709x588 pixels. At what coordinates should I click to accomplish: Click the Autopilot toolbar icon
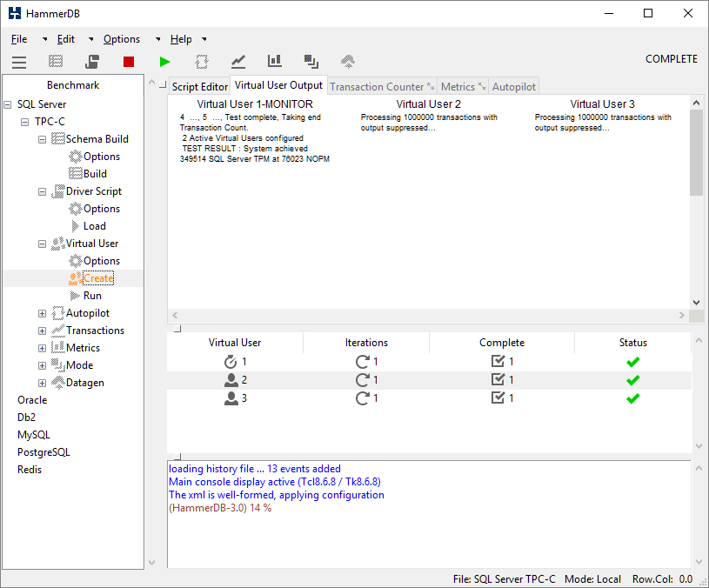(x=202, y=62)
